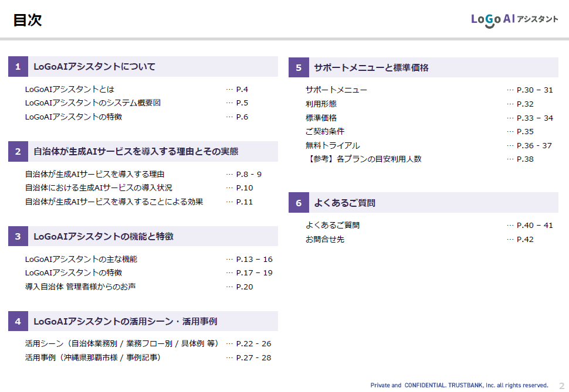Jump to 自治体が生成AIサービスを導入する理由 entry

(x=94, y=175)
